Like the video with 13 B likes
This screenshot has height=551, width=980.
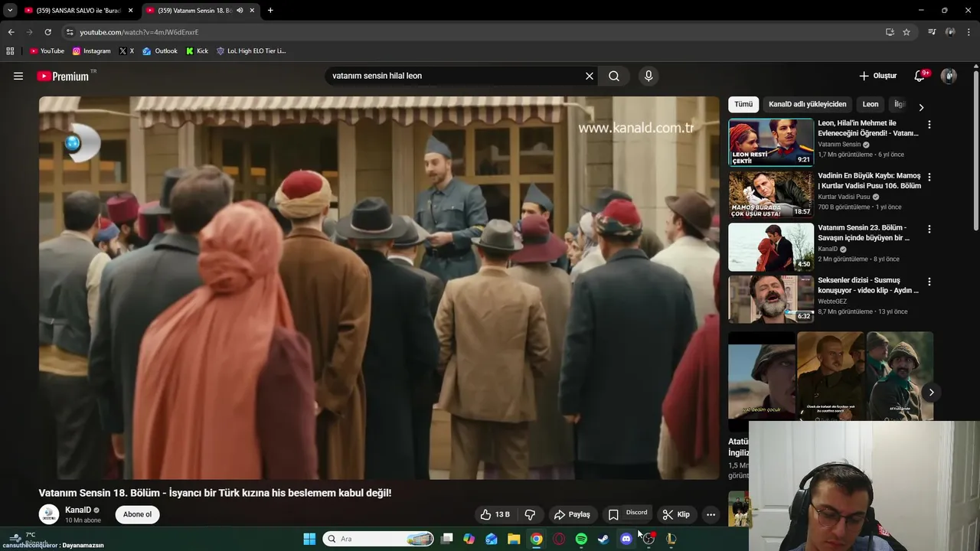click(495, 514)
